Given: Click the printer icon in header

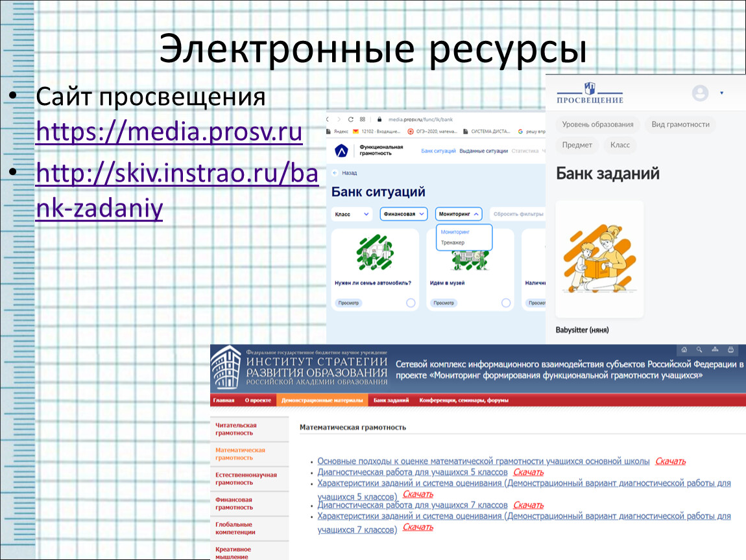Looking at the screenshot, I should (730, 349).
